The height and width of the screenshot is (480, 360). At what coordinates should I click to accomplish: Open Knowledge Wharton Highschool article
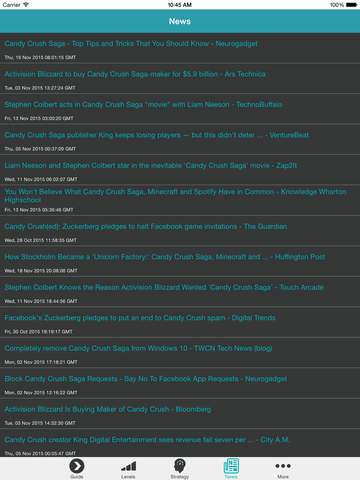[180, 200]
